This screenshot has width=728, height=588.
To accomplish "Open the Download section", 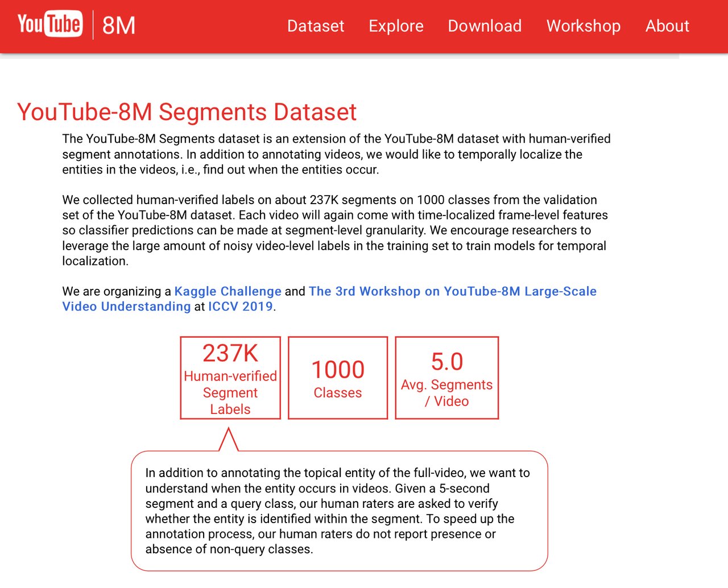I will click(x=485, y=26).
